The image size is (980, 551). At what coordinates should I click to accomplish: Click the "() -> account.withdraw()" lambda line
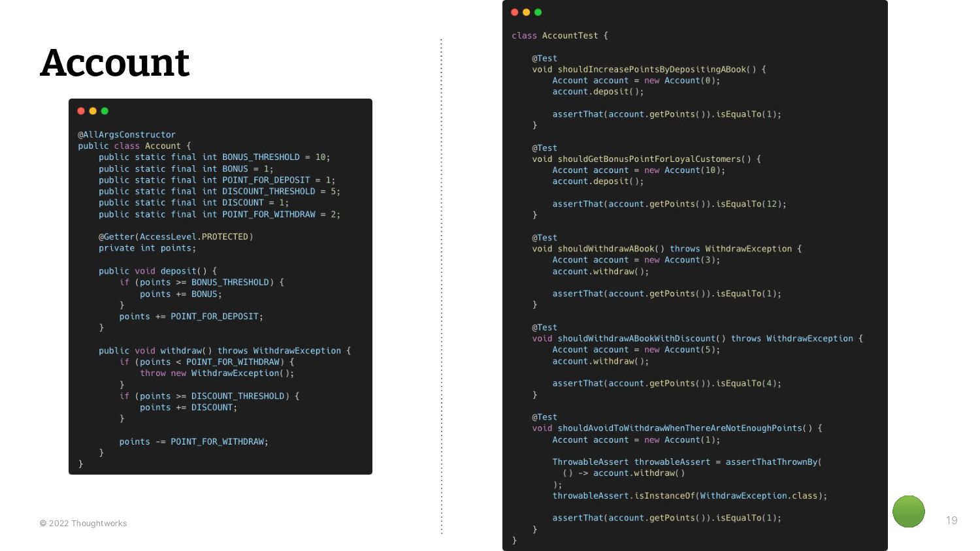pos(624,473)
